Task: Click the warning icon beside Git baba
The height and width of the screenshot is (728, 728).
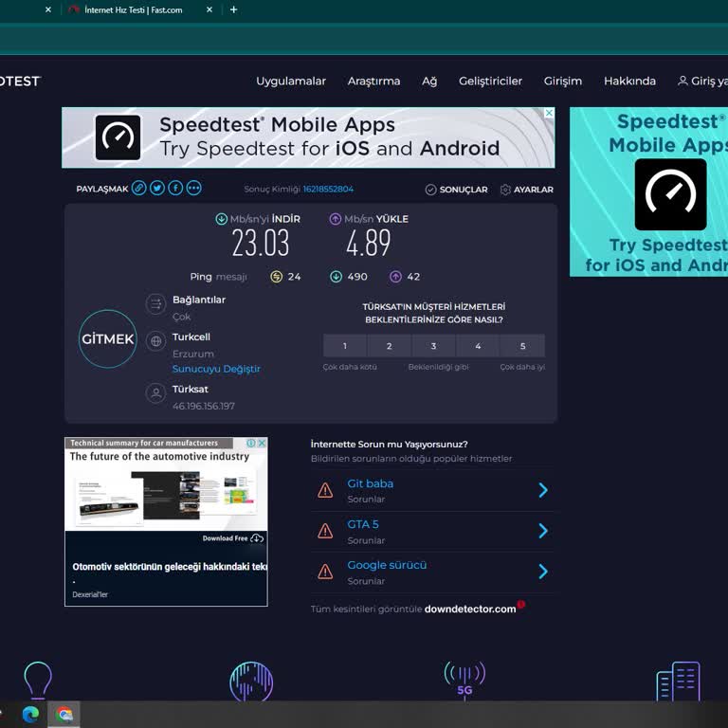Action: (x=325, y=490)
